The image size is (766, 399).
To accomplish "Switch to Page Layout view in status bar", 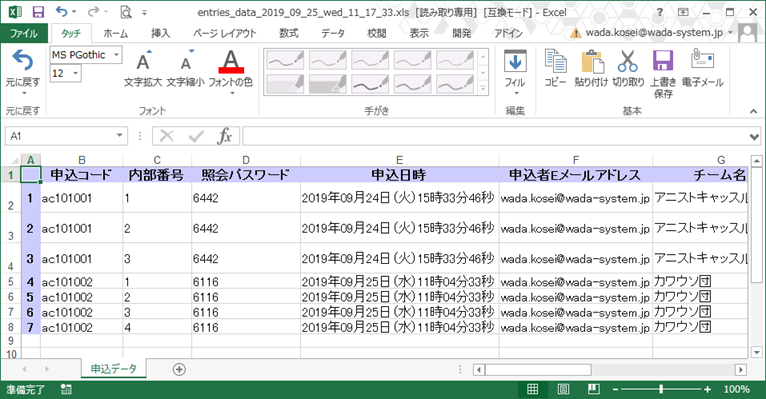I will (x=563, y=389).
